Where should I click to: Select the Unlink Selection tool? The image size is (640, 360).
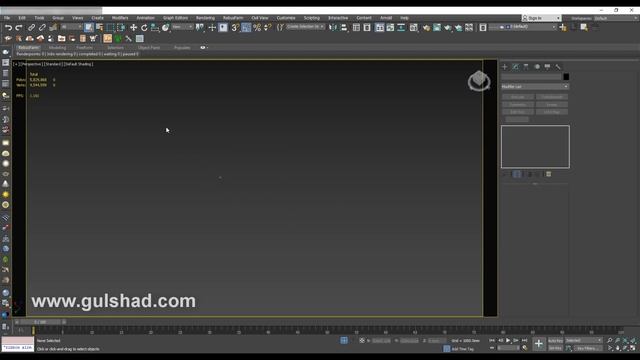tap(42, 27)
